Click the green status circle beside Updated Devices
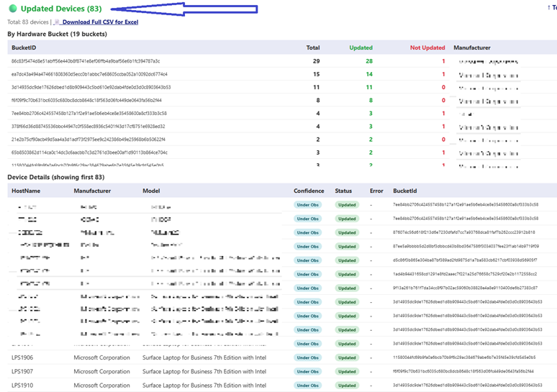This screenshot has width=557, height=392. (12, 9)
